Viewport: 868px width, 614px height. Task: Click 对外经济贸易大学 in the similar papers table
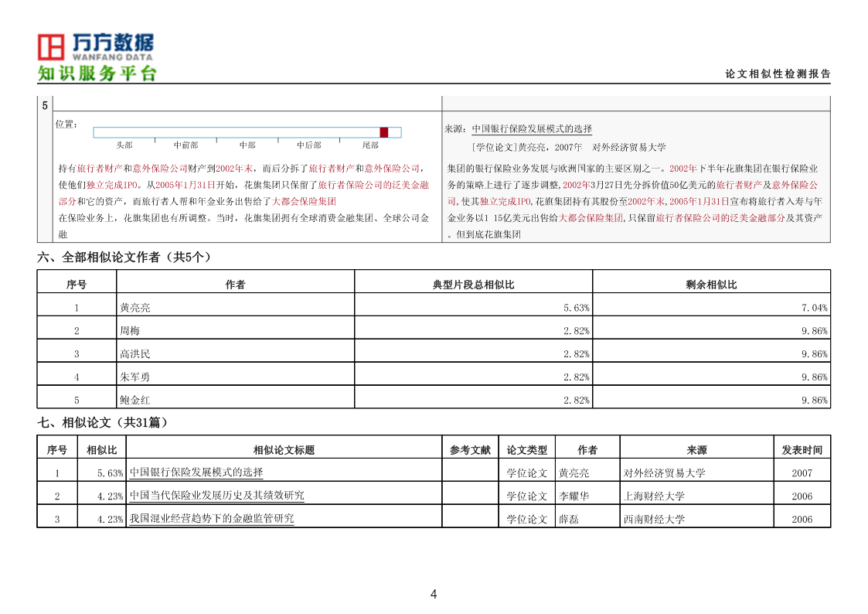[664, 472]
